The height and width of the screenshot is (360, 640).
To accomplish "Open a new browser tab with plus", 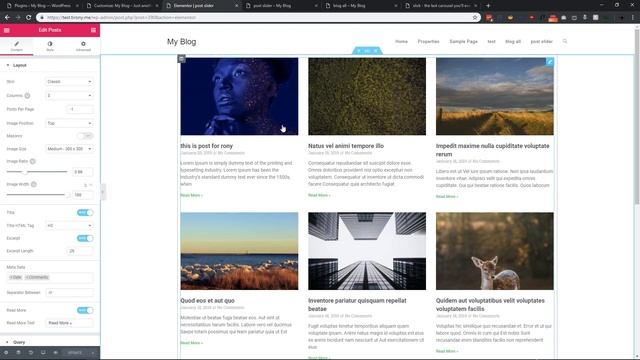I will click(x=488, y=6).
